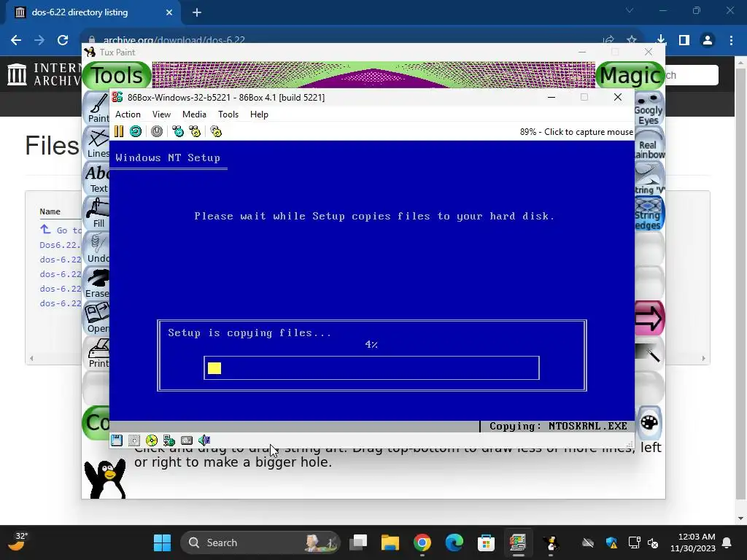
Task: Click the hard reset icon in 86Box toolbar
Action: point(135,131)
